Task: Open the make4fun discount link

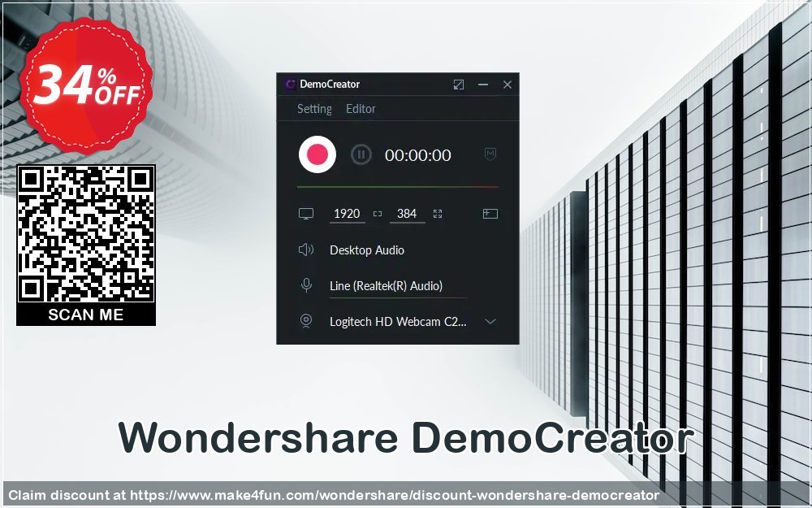Action: pyautogui.click(x=395, y=495)
